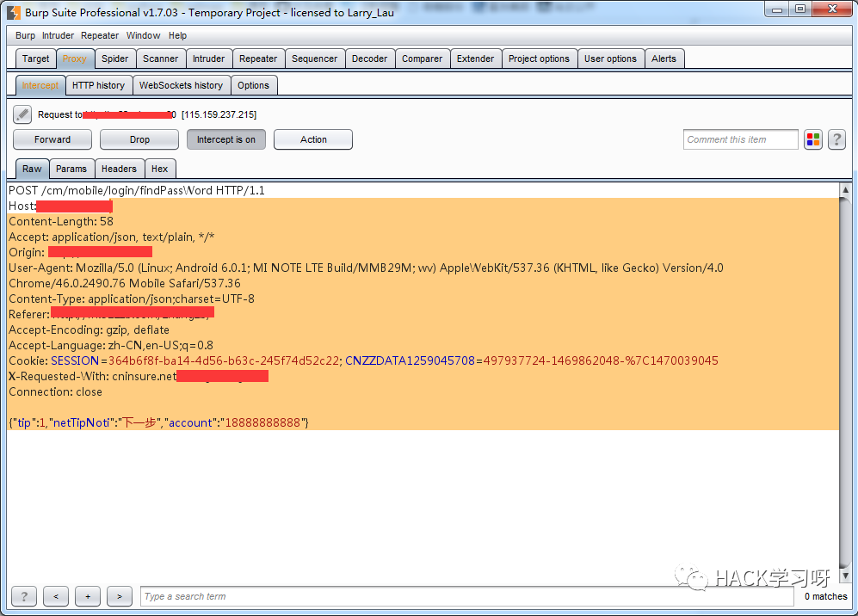Open the Repeater tool tab
The width and height of the screenshot is (858, 616).
(x=258, y=59)
